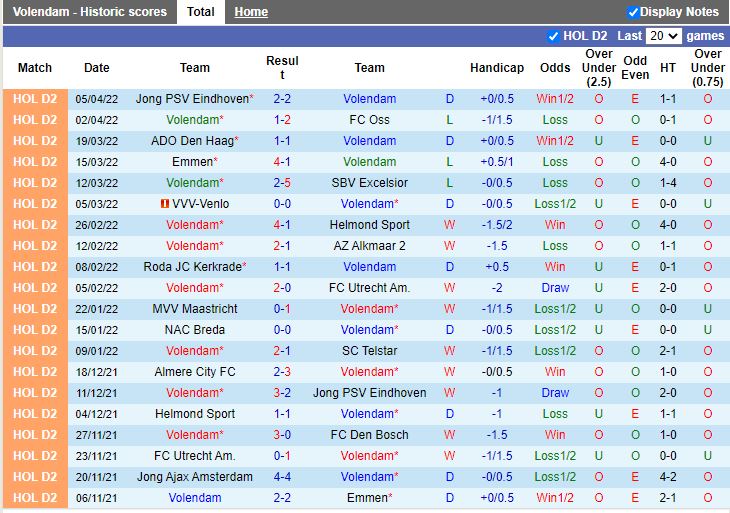Click HT score 4-2 in Jong Ajax row
This screenshot has height=513, width=730.
pos(668,476)
